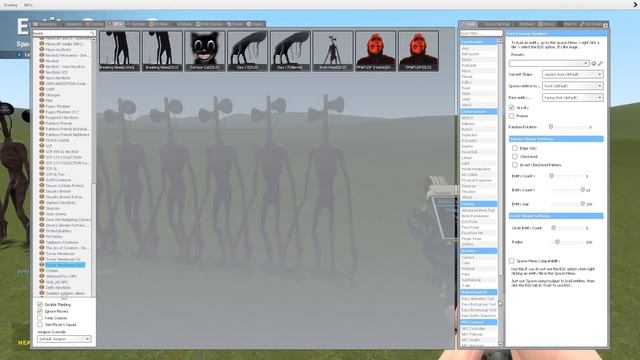This screenshot has width=640, height=360.
Task: Adjust the Circle Entity Count slider
Action: click(x=568, y=228)
